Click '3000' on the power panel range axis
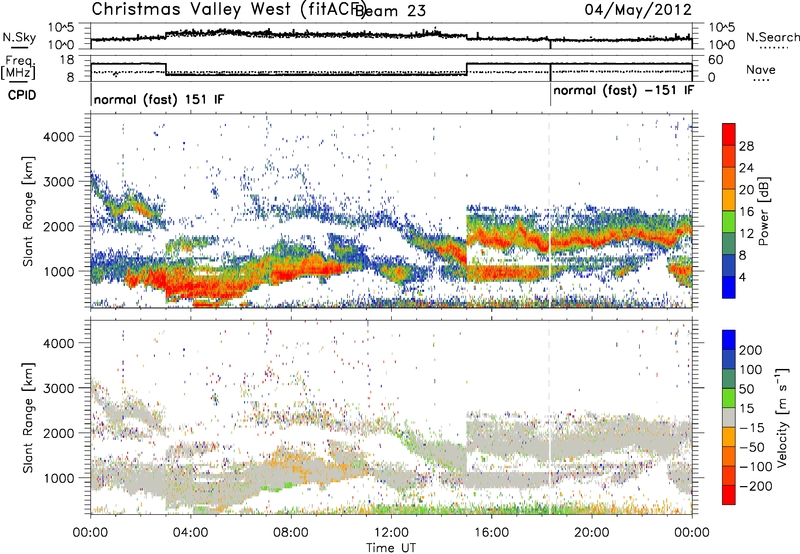 pyautogui.click(x=59, y=182)
